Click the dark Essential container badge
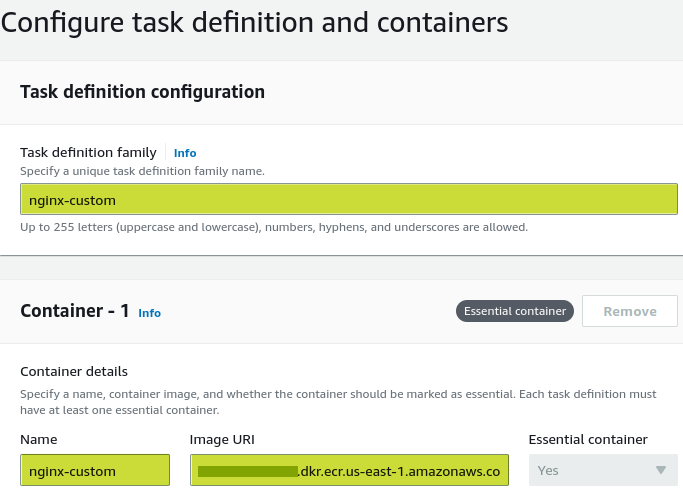The width and height of the screenshot is (683, 498). click(515, 311)
